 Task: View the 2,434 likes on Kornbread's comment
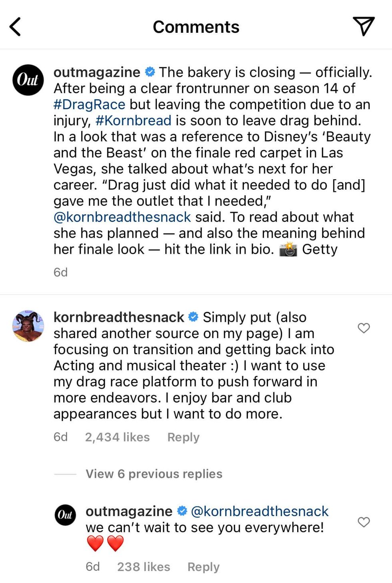point(117,437)
